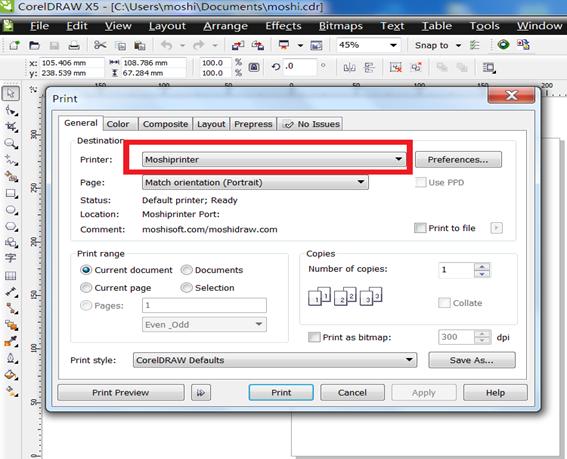Click the Export icon in toolbar
567x459 pixels.
(x=257, y=45)
